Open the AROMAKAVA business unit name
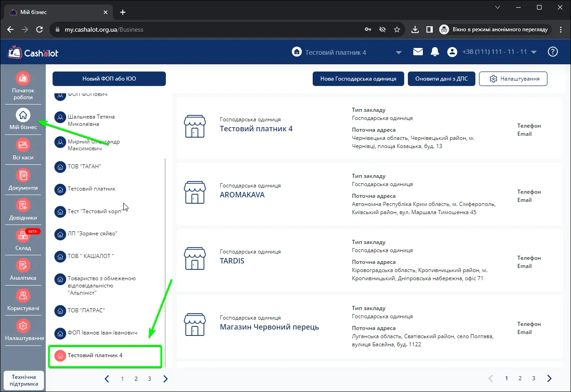 click(x=242, y=195)
